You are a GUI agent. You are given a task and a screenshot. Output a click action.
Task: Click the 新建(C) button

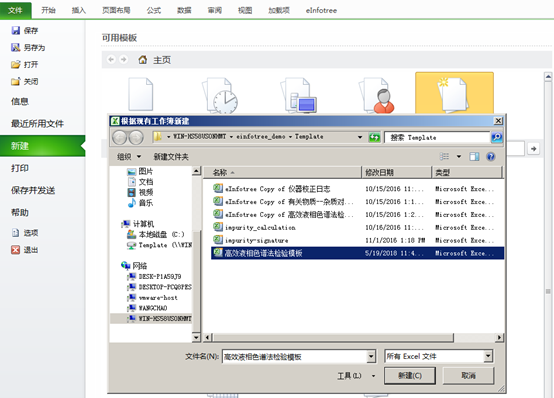[x=410, y=375]
